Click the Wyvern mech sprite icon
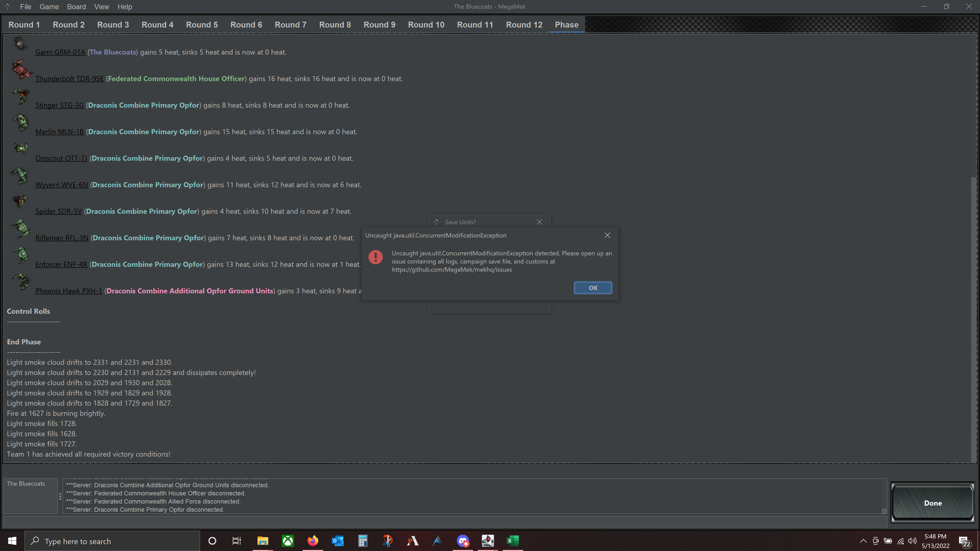980x551 pixels. coord(20,176)
